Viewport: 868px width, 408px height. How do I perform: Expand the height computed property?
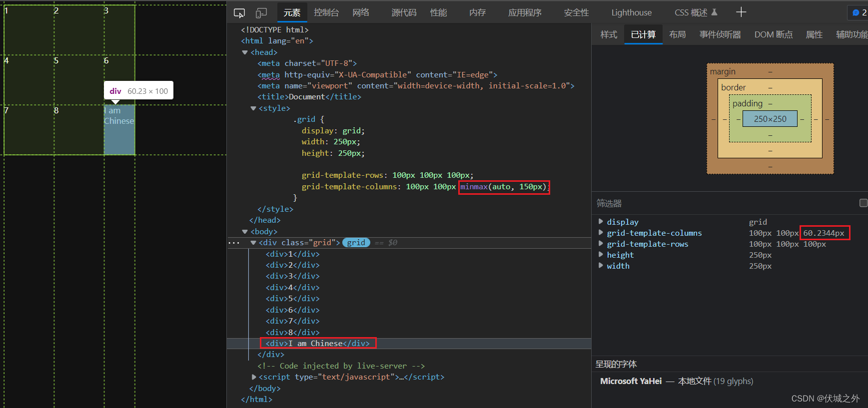(601, 254)
